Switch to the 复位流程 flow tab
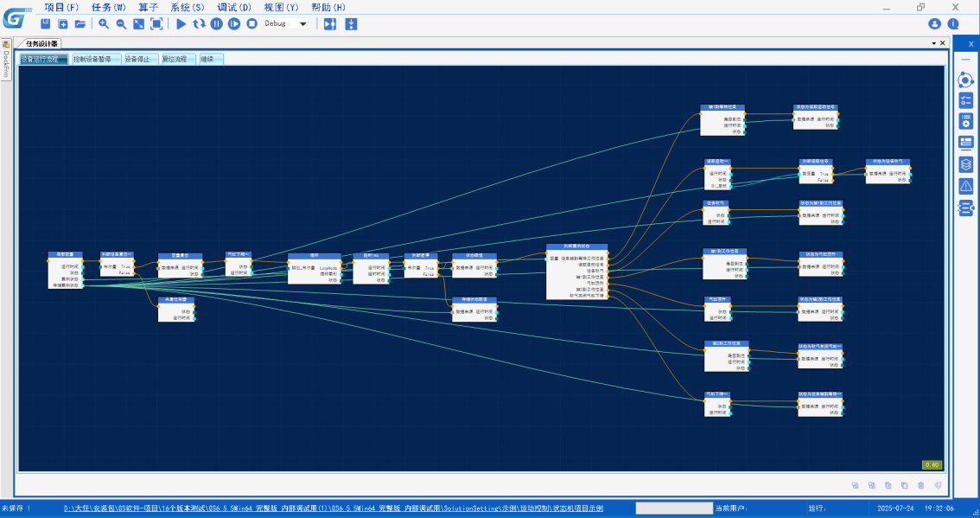The width and height of the screenshot is (980, 518). pyautogui.click(x=176, y=59)
